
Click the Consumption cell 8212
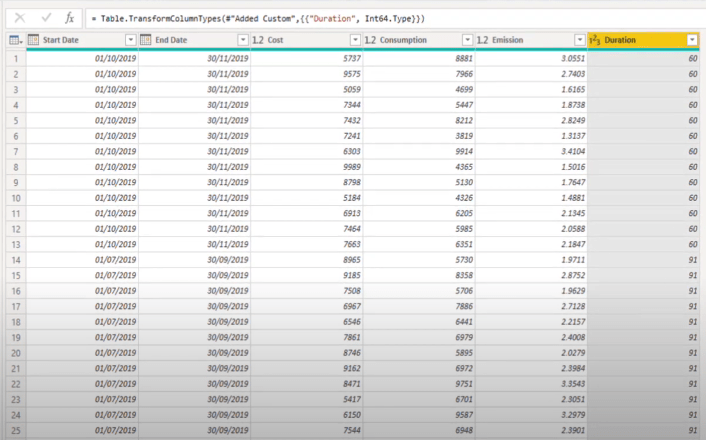point(419,121)
